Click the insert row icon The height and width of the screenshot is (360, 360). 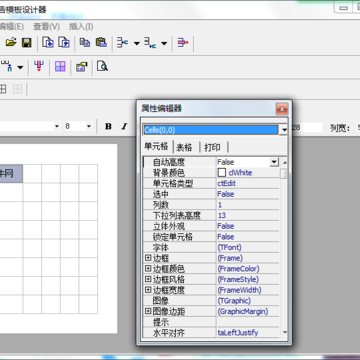(x=122, y=43)
